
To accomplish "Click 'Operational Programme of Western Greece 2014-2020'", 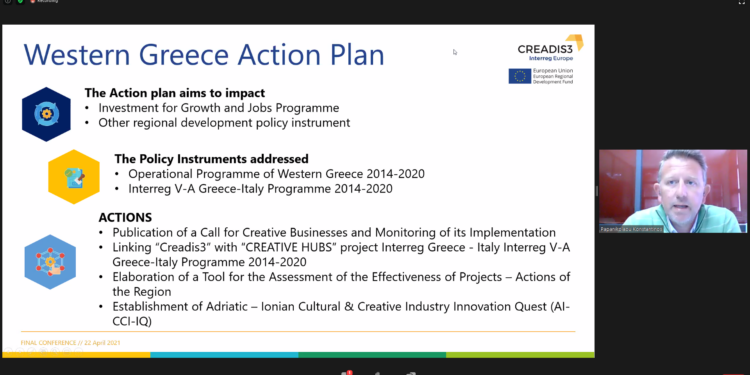I will [x=276, y=174].
